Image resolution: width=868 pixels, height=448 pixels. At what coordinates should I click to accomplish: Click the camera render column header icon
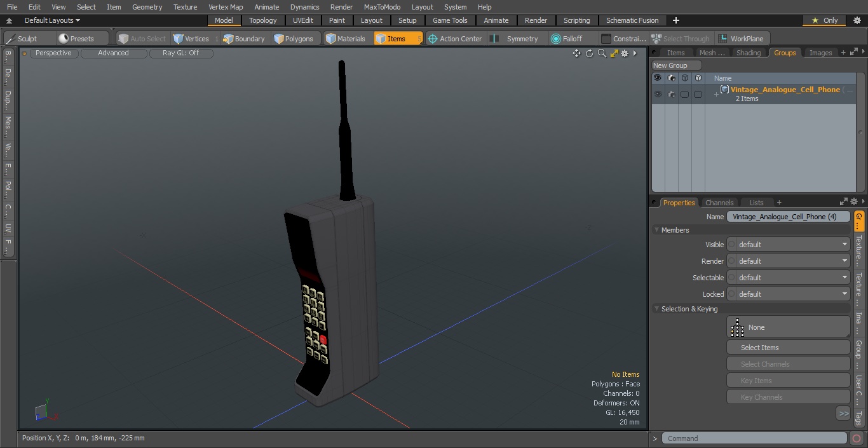[672, 78]
